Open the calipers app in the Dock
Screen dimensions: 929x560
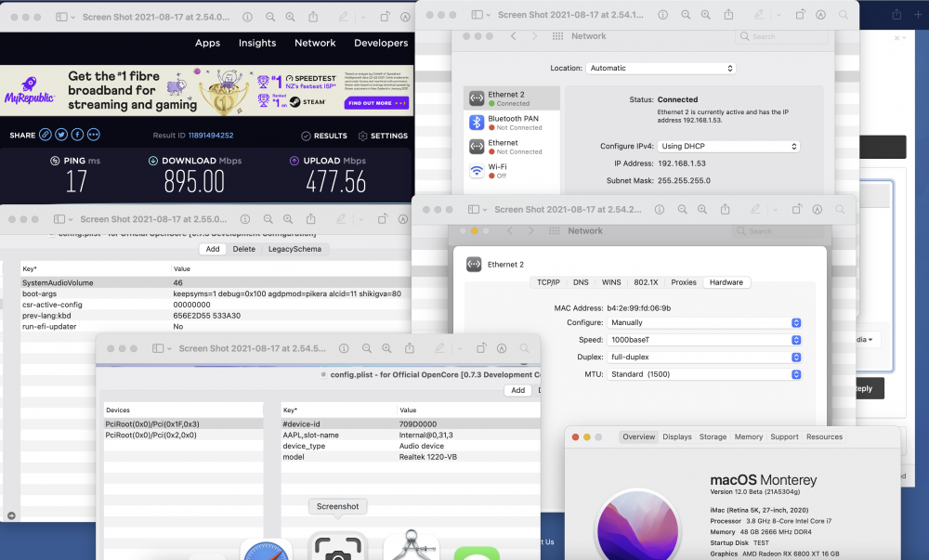click(x=411, y=546)
